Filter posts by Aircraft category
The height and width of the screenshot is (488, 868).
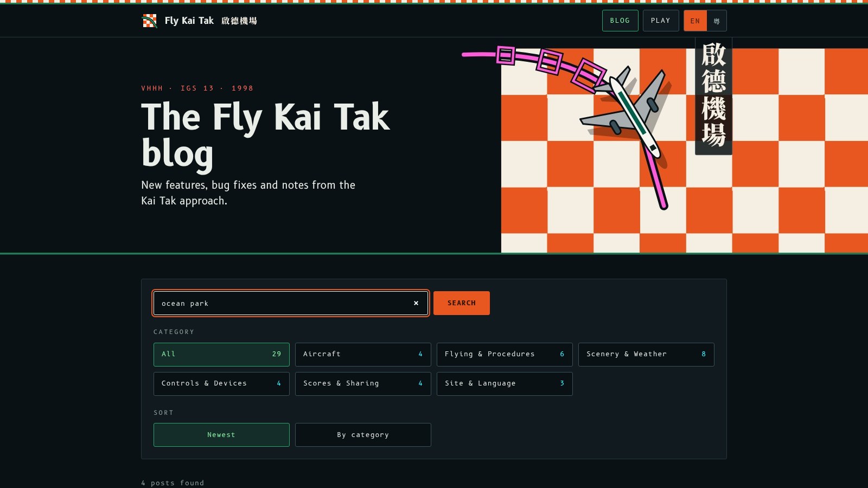(x=363, y=354)
